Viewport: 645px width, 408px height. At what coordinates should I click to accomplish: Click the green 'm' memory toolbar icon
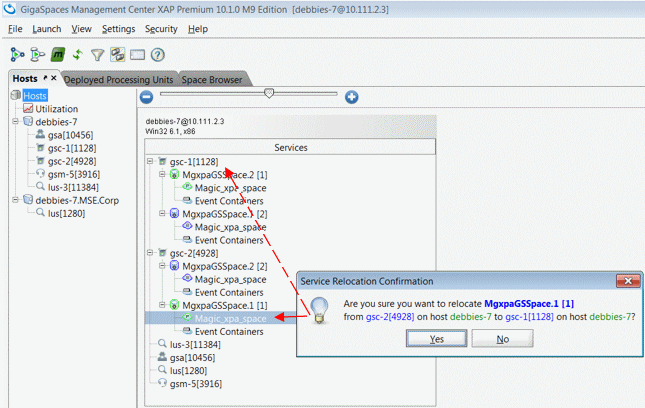coord(58,55)
